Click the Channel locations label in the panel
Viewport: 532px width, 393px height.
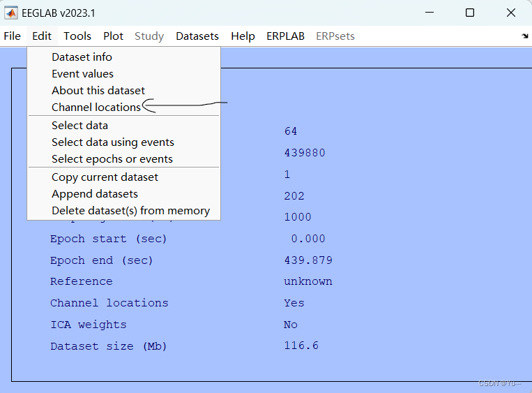pos(109,303)
